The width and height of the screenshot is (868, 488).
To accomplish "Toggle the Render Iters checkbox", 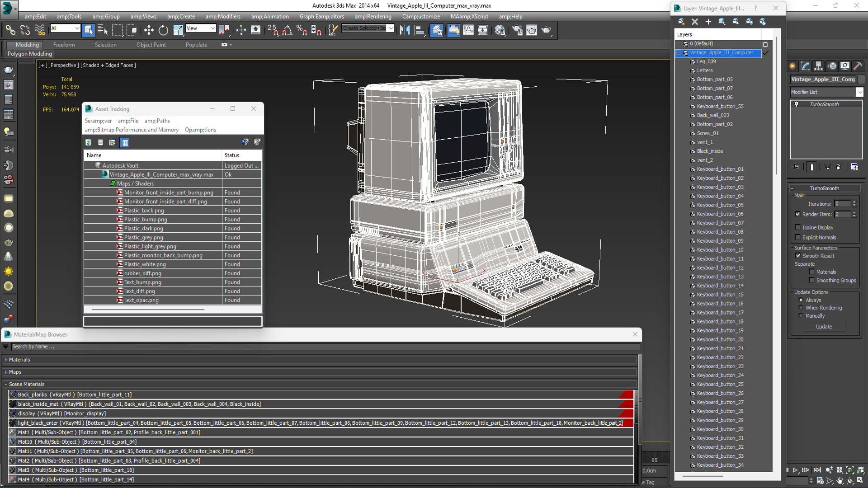I will coord(797,214).
